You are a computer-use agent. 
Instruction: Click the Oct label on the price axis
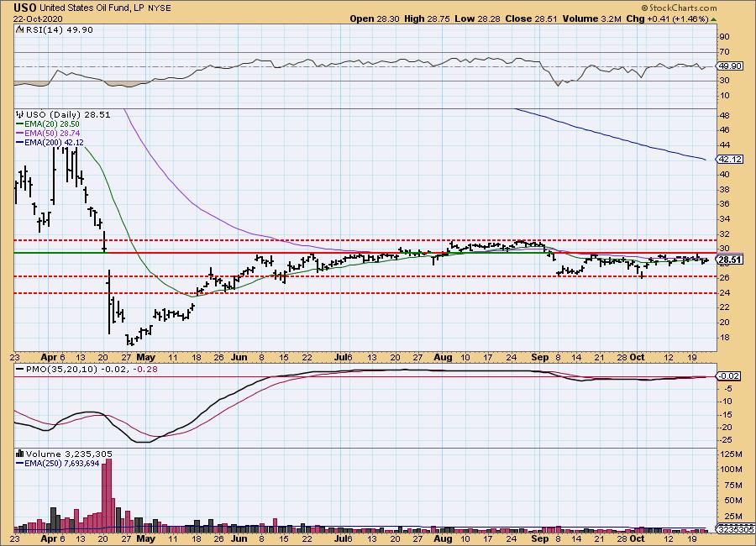click(638, 357)
